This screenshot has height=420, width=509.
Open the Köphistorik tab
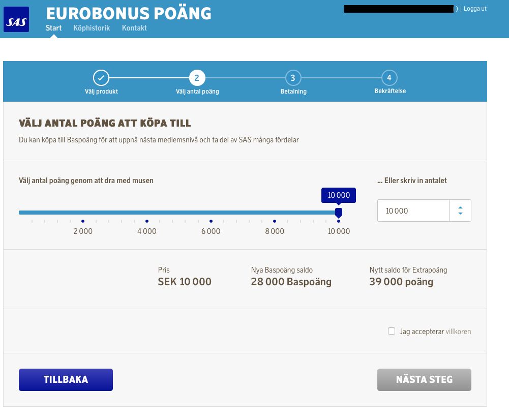coord(92,28)
